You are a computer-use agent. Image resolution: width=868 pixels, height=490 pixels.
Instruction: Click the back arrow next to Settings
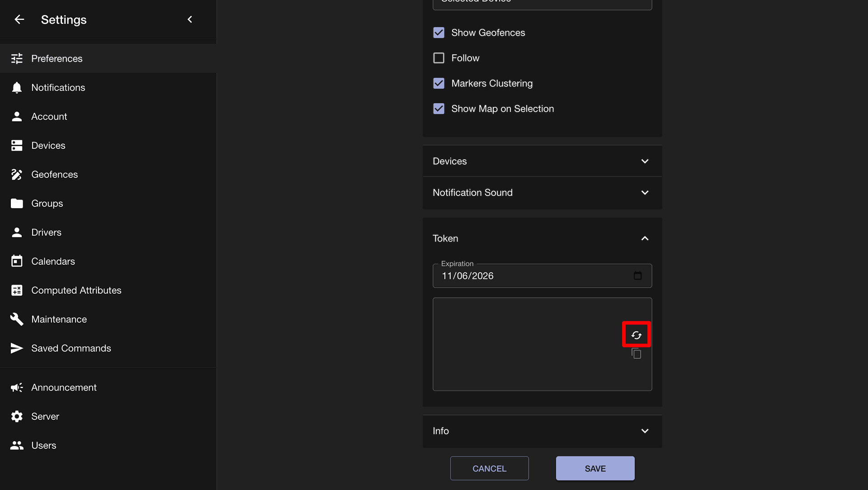click(19, 19)
